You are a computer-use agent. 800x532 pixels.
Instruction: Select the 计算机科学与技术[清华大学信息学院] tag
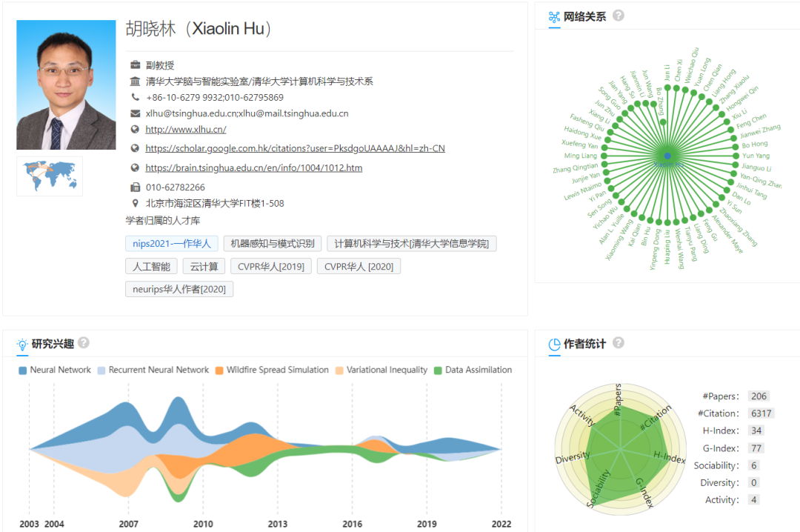tap(411, 244)
